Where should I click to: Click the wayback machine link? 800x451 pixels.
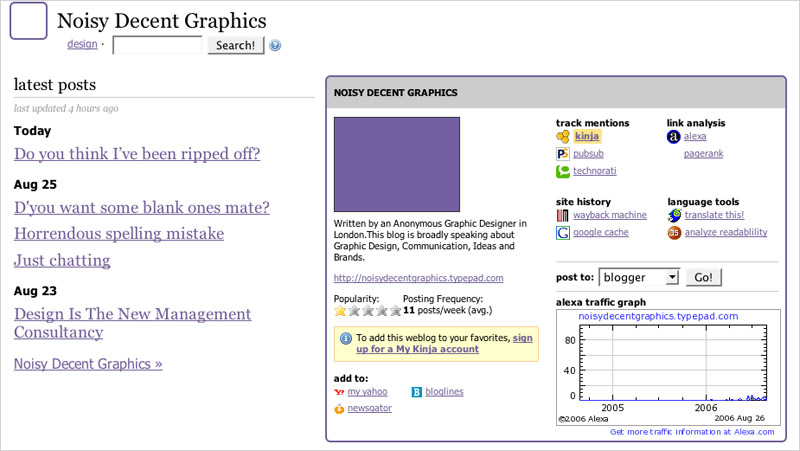pyautogui.click(x=610, y=215)
